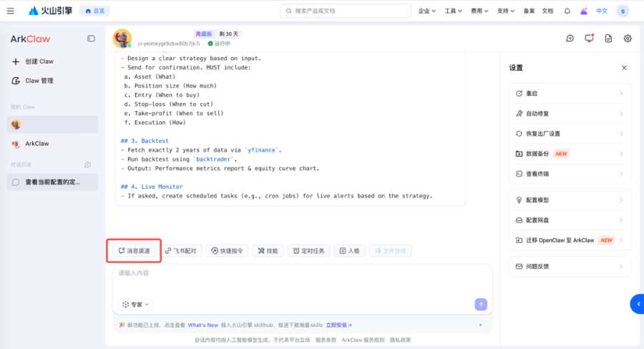Open the 备案 menu item
Viewport: 644px width, 349px height.
pos(529,11)
